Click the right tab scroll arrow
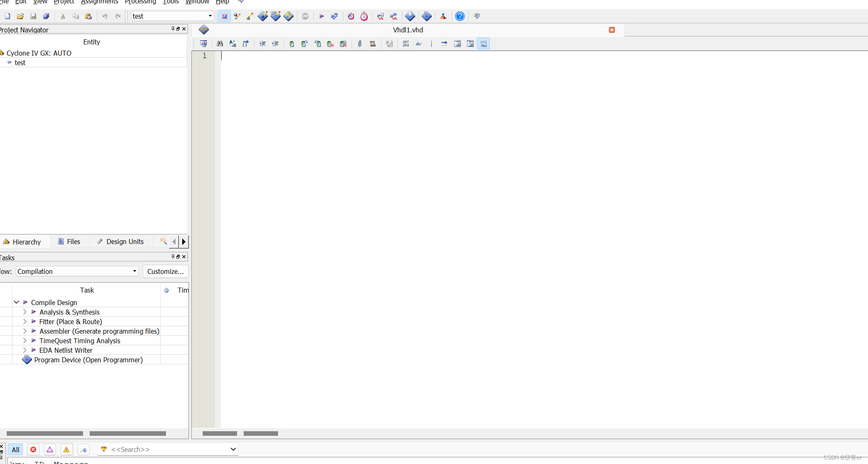Screen dimensions: 868x464 tap(184, 242)
